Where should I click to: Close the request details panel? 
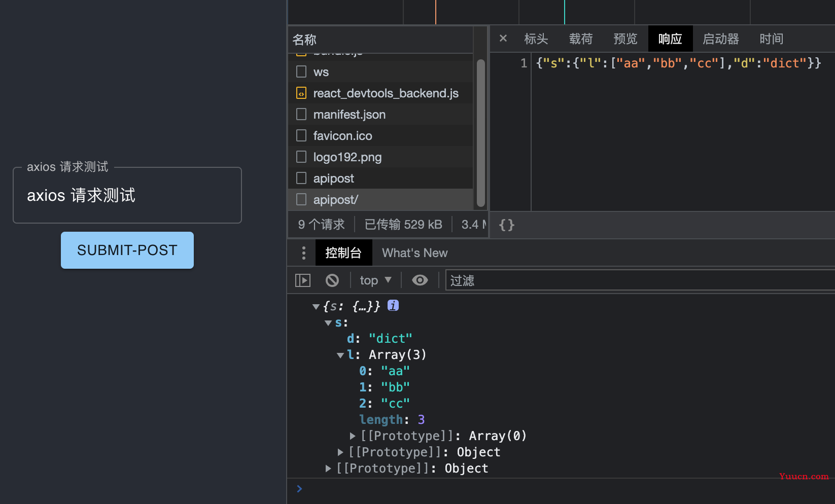coord(503,39)
